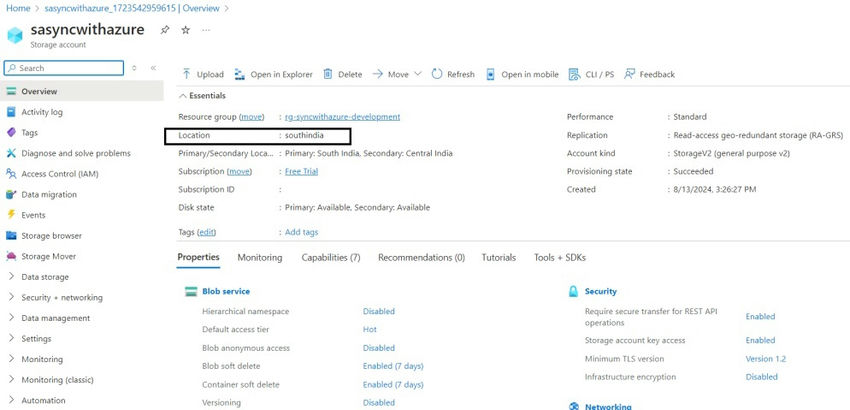Open the Capabilities (7) tab
The image size is (850, 410).
click(331, 258)
